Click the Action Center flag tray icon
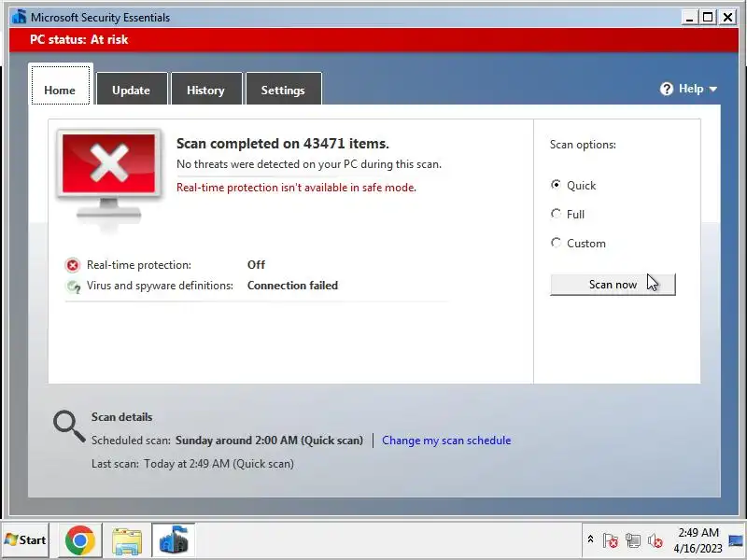Viewport: 747px width, 560px height. click(611, 540)
